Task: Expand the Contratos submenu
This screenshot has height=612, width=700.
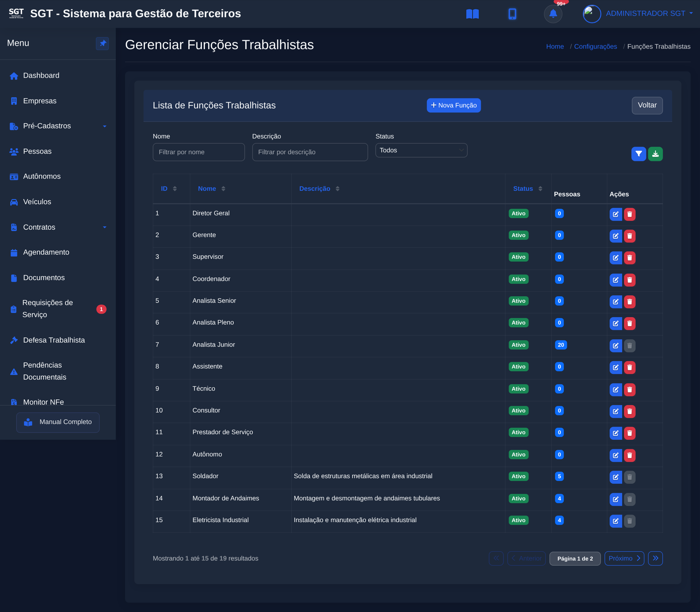Action: 58,227
